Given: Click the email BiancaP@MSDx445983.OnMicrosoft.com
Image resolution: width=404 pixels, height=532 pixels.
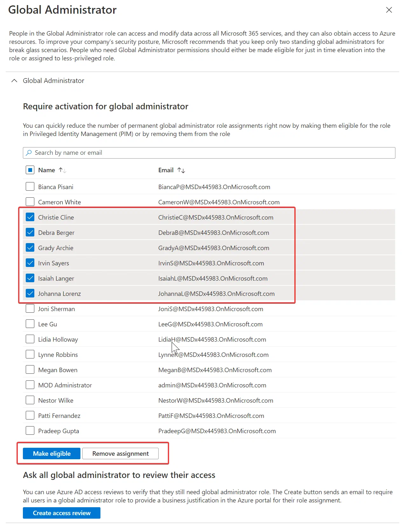Looking at the screenshot, I should tap(214, 187).
